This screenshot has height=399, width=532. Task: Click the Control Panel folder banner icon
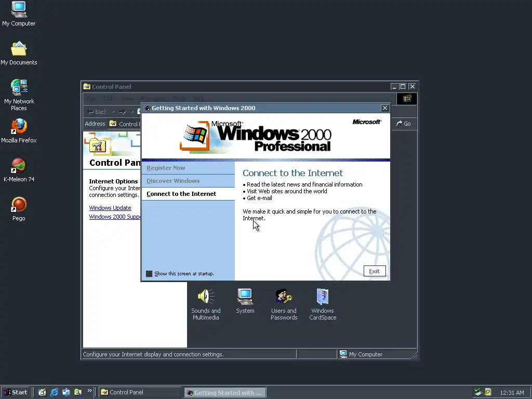tap(98, 145)
